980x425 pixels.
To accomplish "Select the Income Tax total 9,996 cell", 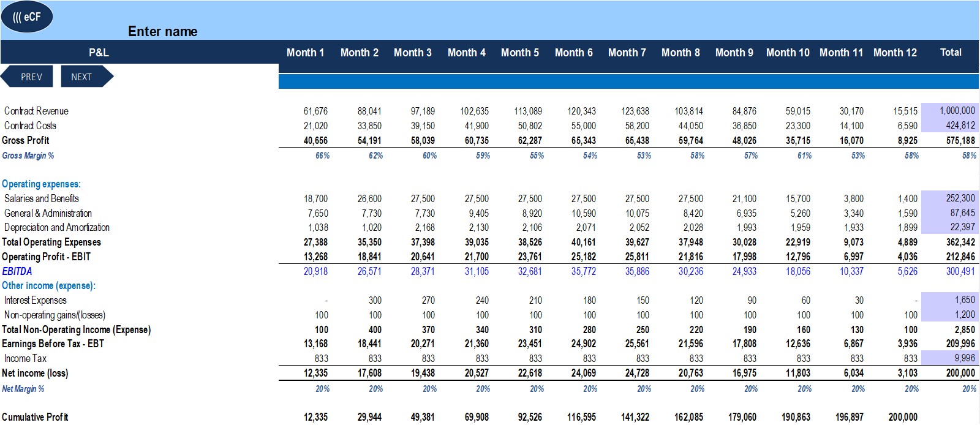I will (x=949, y=358).
